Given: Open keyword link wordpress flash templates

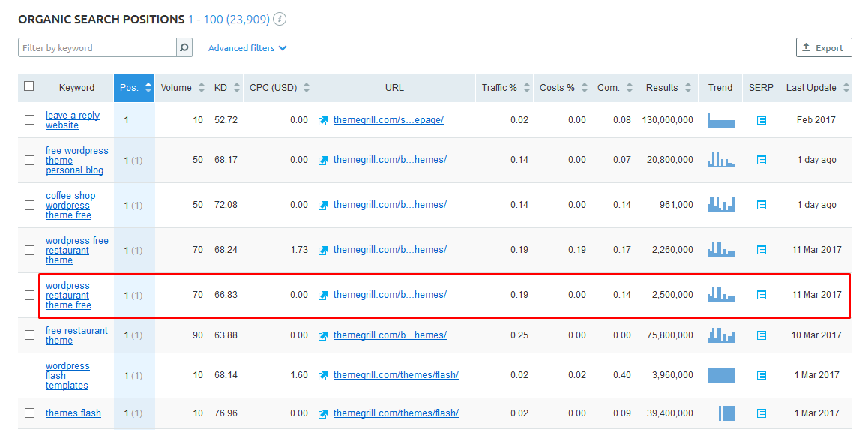Looking at the screenshot, I should tap(67, 376).
